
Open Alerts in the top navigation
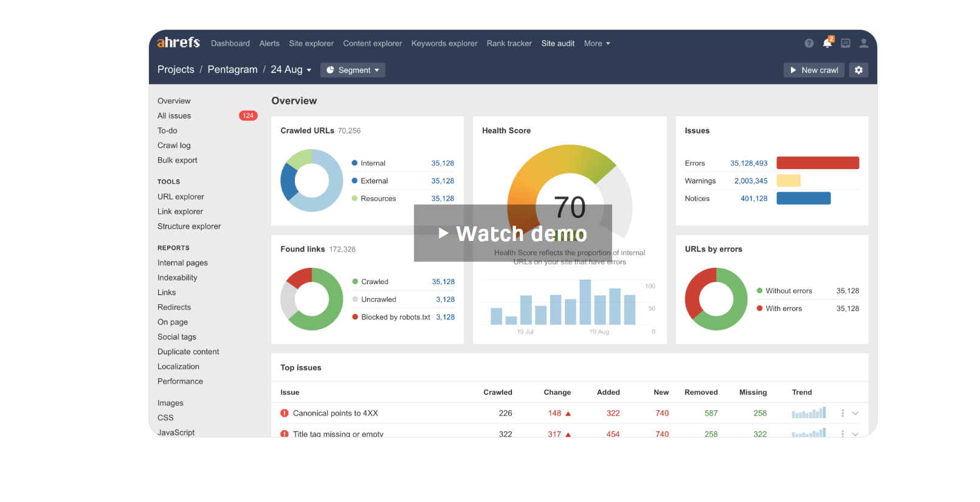pyautogui.click(x=269, y=43)
